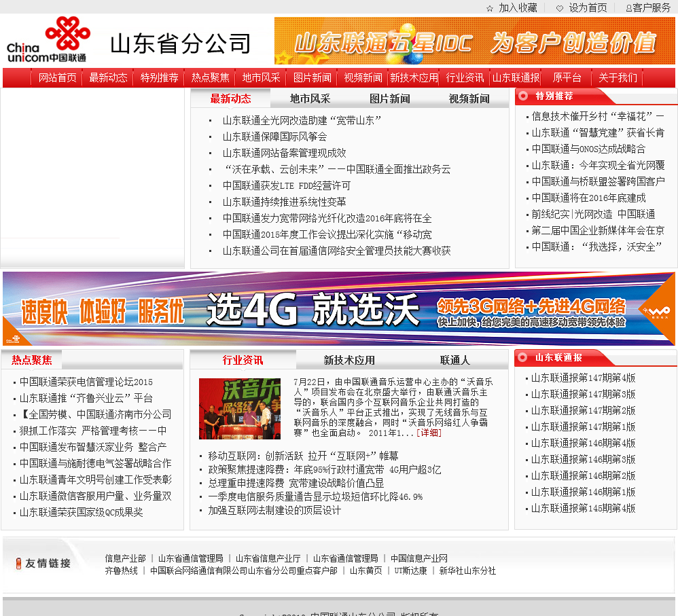Open 网站首页 in the red navigation bar

pyautogui.click(x=58, y=78)
